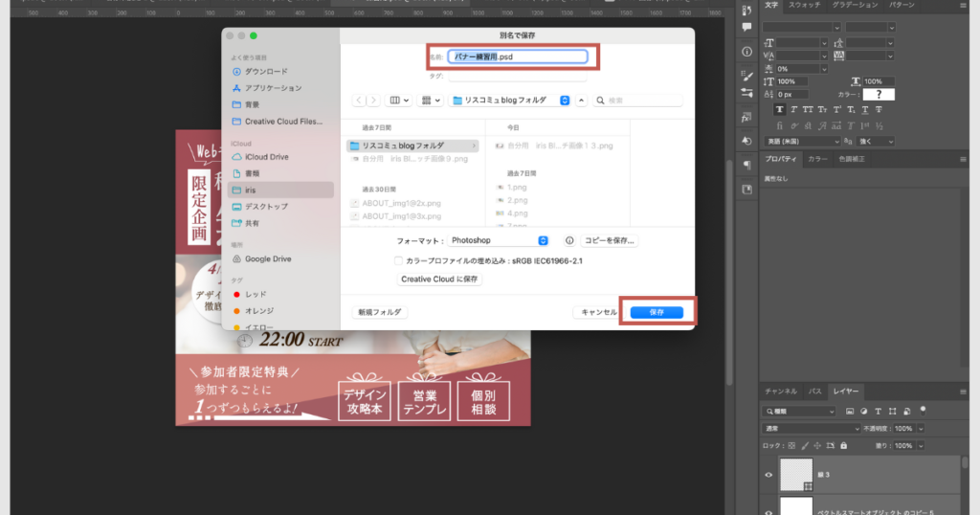Create a new folder with 新規フォルダ button
Screen dimensions: 980x515
click(379, 312)
